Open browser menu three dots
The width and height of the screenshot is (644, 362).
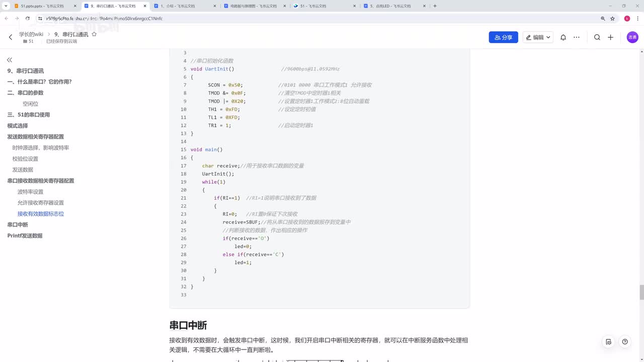click(x=637, y=19)
